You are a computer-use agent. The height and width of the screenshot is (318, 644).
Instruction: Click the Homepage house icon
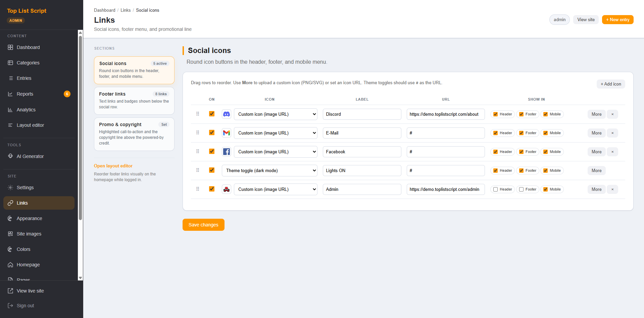tap(10, 265)
